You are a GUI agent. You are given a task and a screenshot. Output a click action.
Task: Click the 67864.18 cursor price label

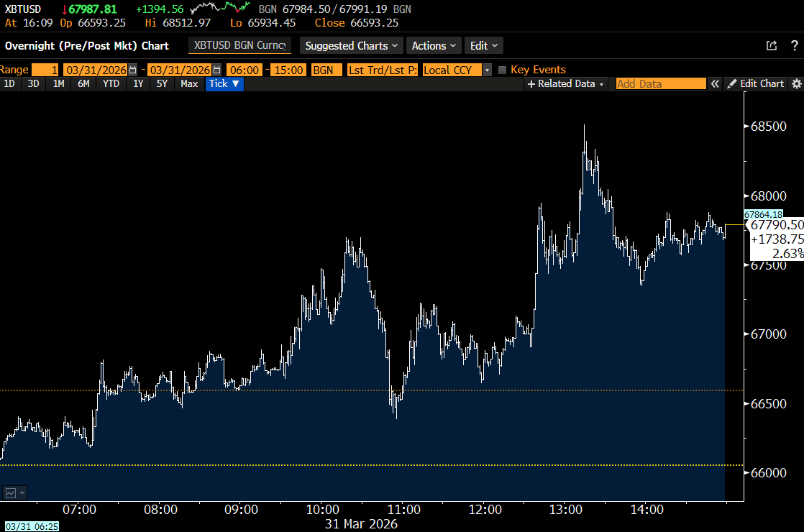[x=764, y=215]
